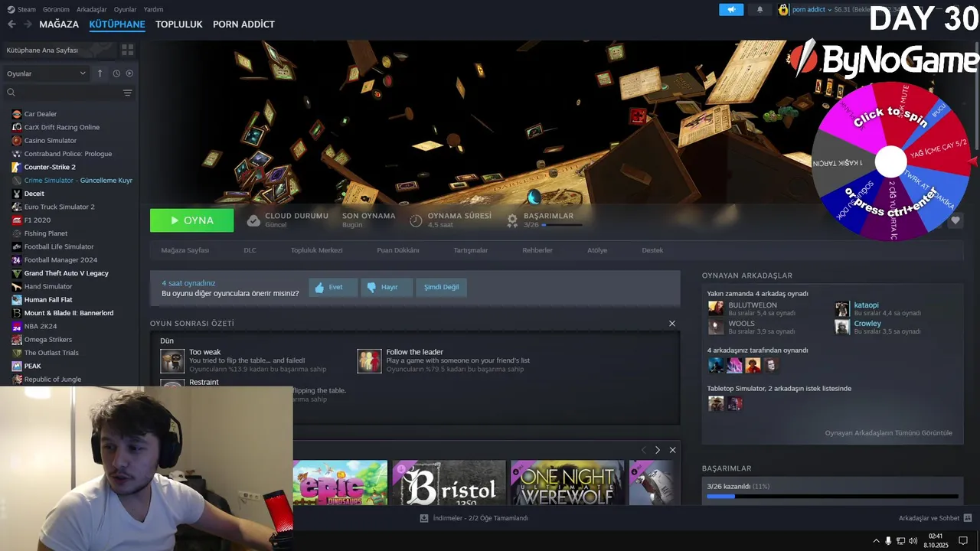Open the Destek link
The width and height of the screenshot is (980, 551).
[x=652, y=250]
